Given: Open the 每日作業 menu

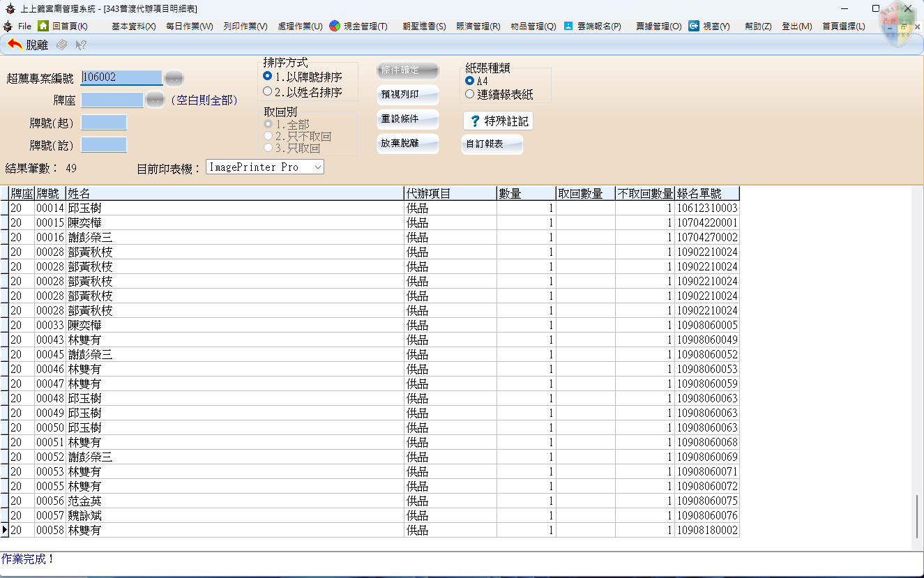Looking at the screenshot, I should (189, 26).
